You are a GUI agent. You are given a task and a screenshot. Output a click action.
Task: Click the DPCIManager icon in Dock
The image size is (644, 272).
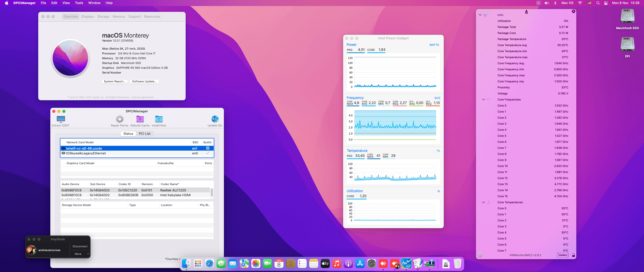pos(429,264)
